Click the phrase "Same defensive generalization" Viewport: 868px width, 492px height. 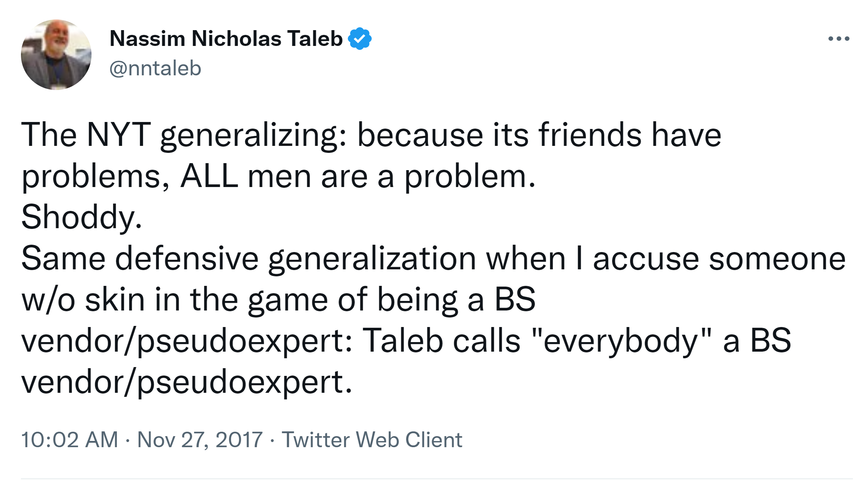click(249, 259)
